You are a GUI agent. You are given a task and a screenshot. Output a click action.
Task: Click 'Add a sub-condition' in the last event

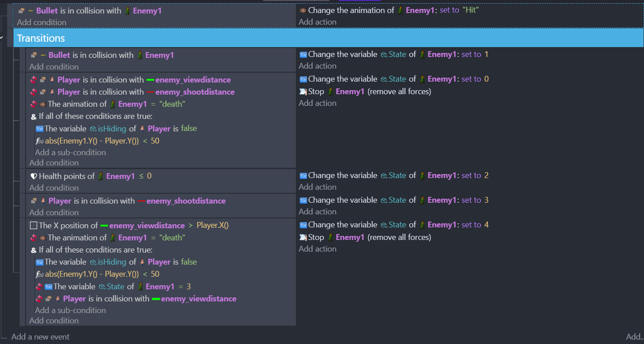click(70, 310)
